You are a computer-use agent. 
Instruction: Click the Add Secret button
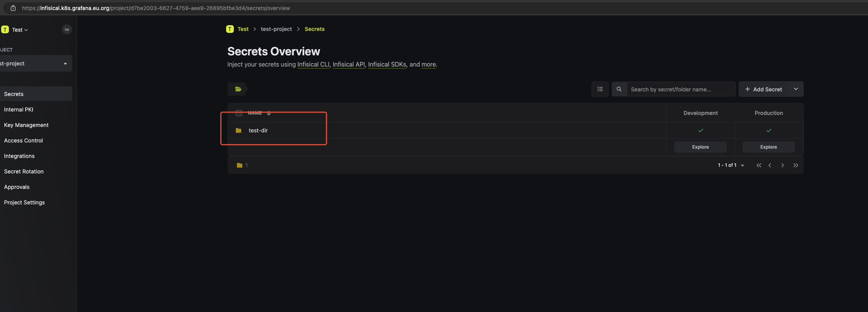pos(763,89)
